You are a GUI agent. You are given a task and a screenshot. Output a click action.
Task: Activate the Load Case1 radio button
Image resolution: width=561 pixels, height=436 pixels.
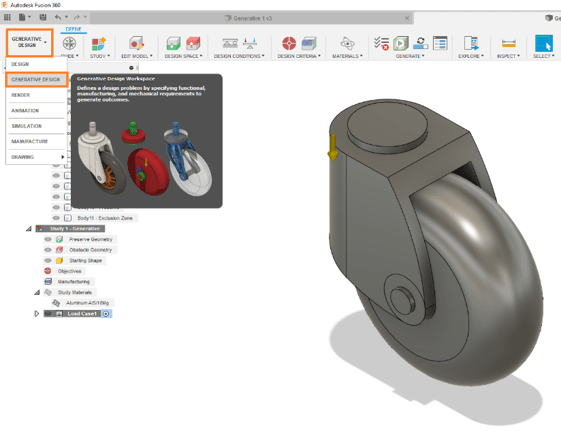pyautogui.click(x=106, y=314)
